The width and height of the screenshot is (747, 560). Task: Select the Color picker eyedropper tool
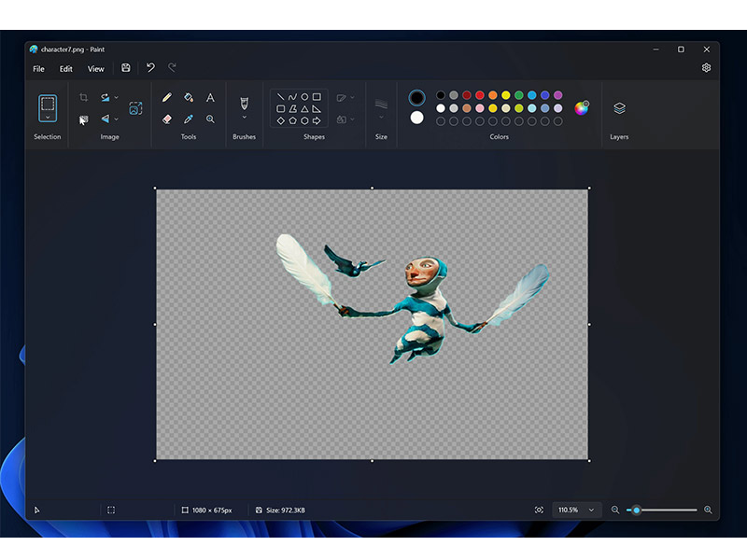(x=189, y=119)
